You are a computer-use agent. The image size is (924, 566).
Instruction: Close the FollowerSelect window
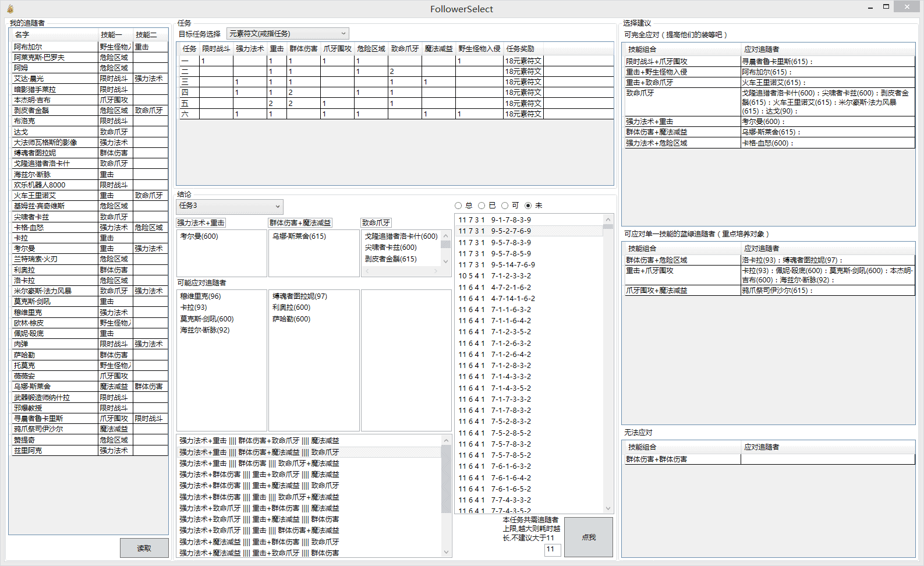(x=907, y=7)
